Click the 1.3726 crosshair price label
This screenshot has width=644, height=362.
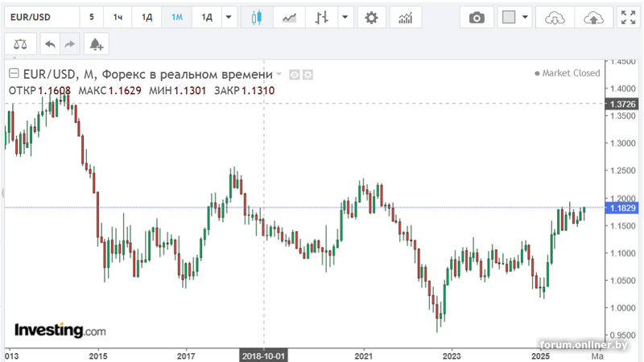(x=622, y=105)
